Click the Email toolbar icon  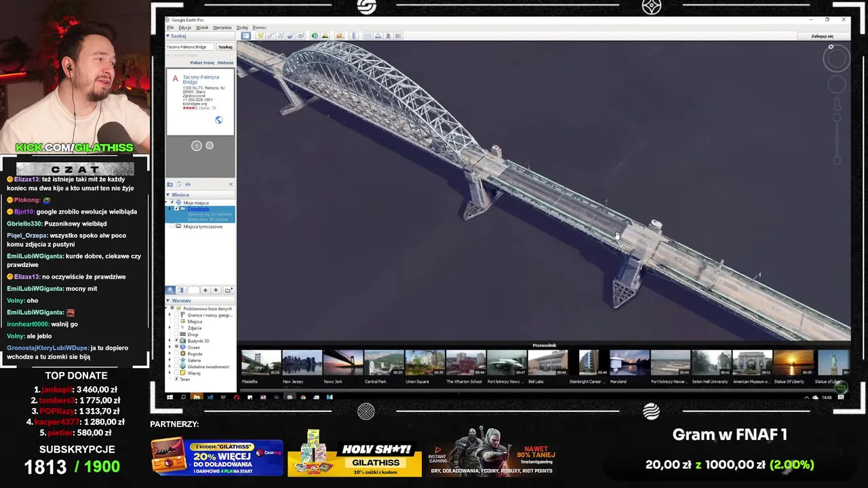(x=368, y=35)
